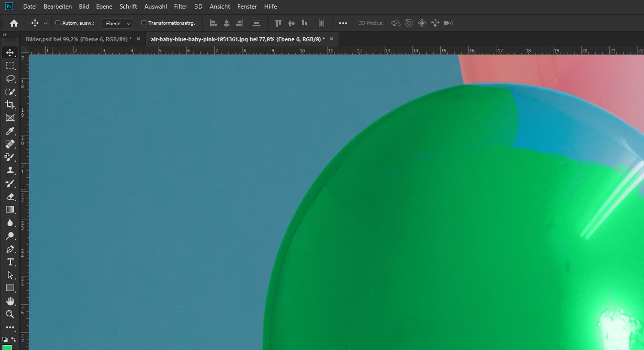This screenshot has width=644, height=350.
Task: Distribute layers horizontally
Action: click(x=321, y=23)
